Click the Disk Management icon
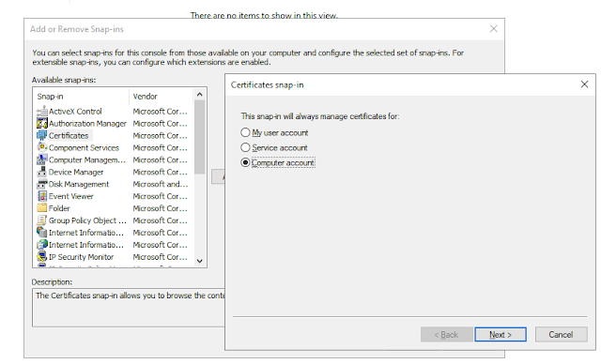 pyautogui.click(x=41, y=184)
